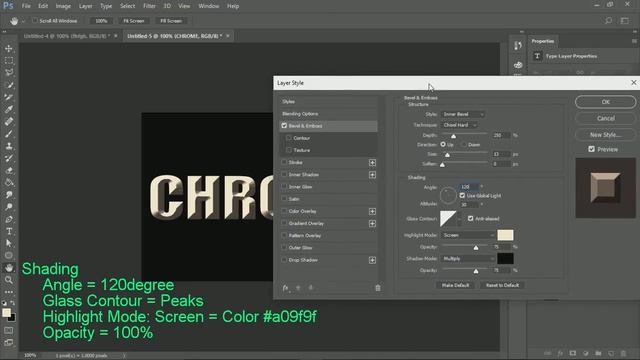This screenshot has height=360, width=640.
Task: Select the Down direction radio button
Action: tap(464, 144)
